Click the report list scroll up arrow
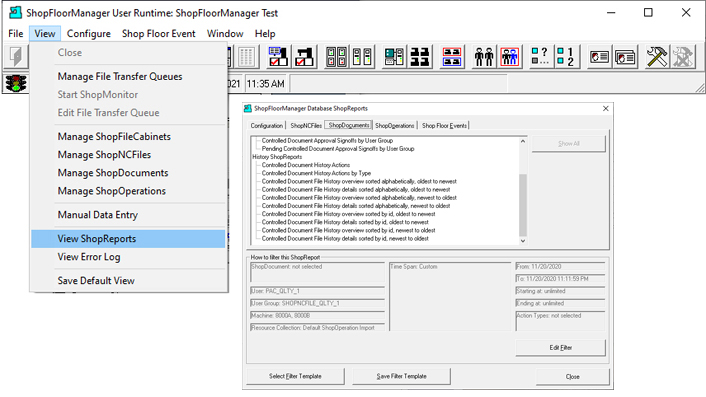 pos(523,141)
